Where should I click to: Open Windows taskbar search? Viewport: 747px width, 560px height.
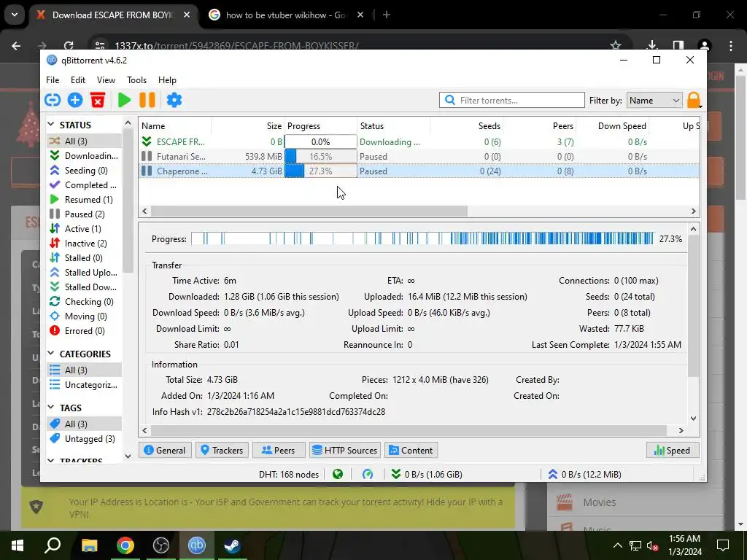pos(53,545)
